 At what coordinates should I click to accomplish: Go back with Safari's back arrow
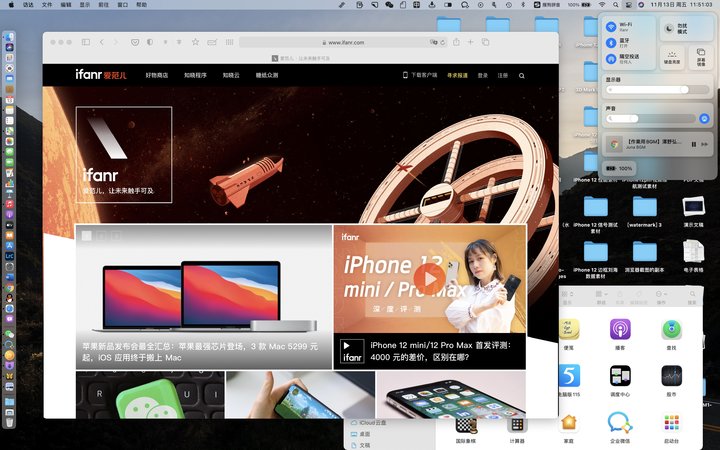[102, 42]
